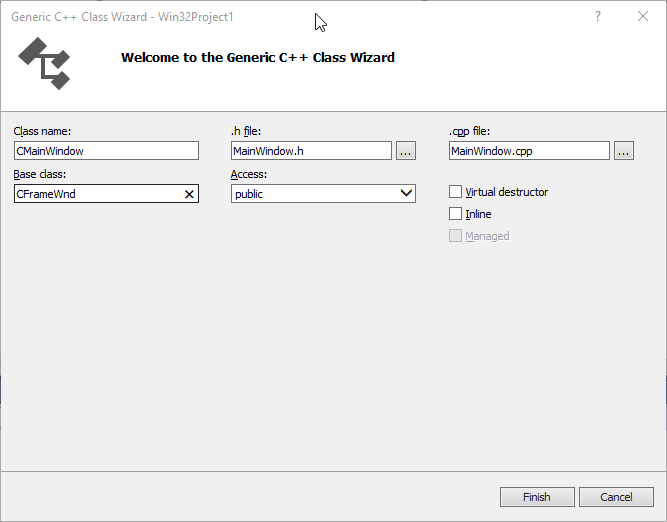Click the Welcome to Generic C++ Class Wizard heading
Screen dimensions: 667x522
258,57
